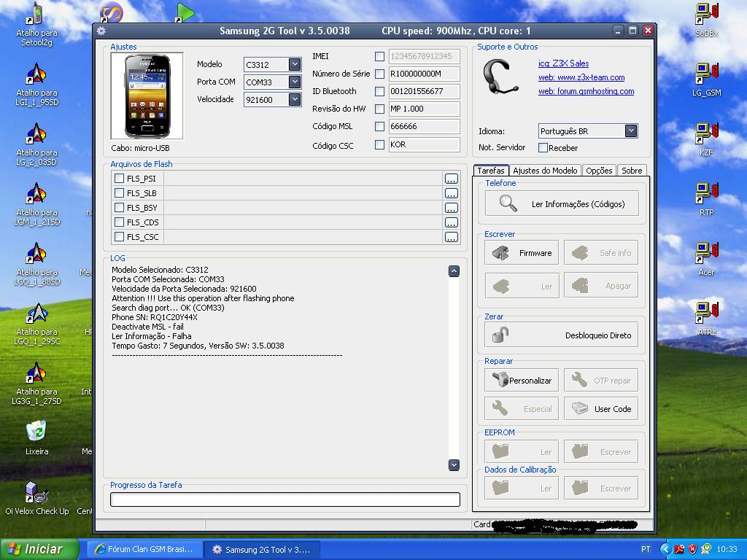Expand hidden system tray icons arrow
747x560 pixels.
click(x=665, y=549)
